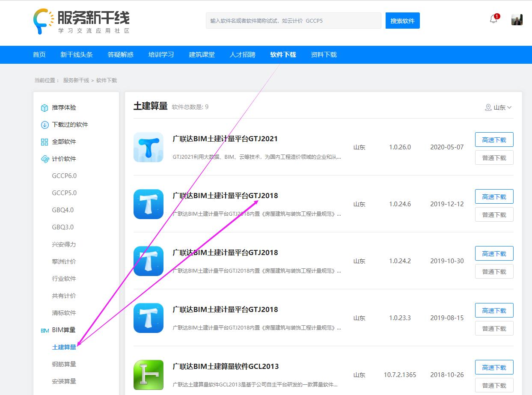Open 新干线头条 navigation tab

77,55
